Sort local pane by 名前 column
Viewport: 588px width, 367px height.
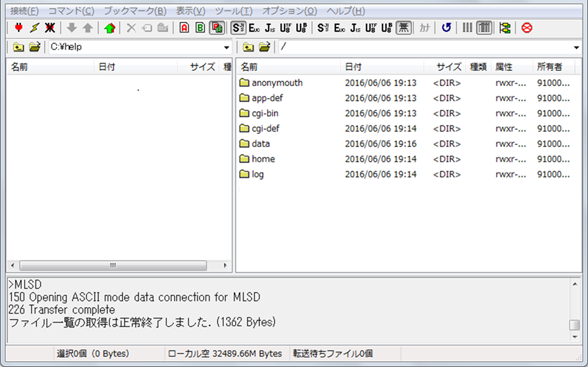point(50,67)
